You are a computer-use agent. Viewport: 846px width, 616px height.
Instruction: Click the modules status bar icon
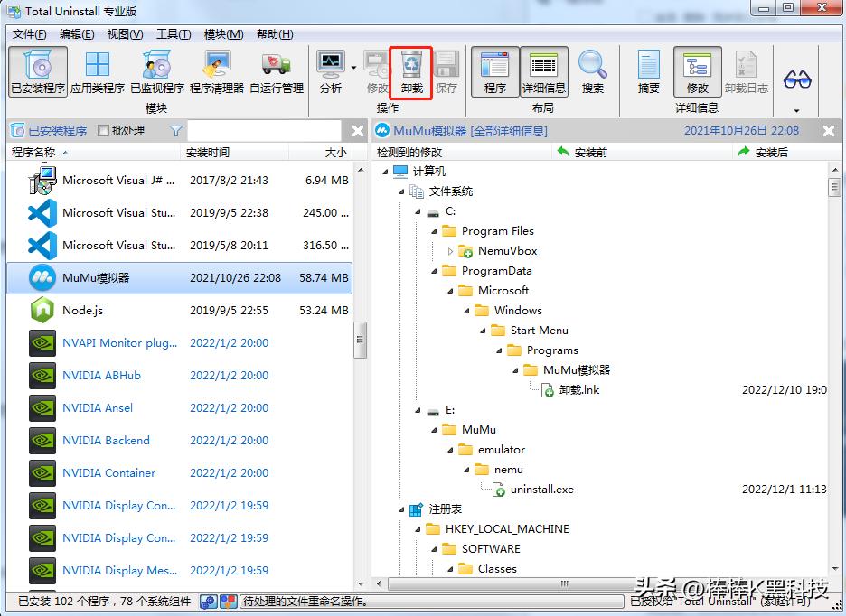pos(207,602)
